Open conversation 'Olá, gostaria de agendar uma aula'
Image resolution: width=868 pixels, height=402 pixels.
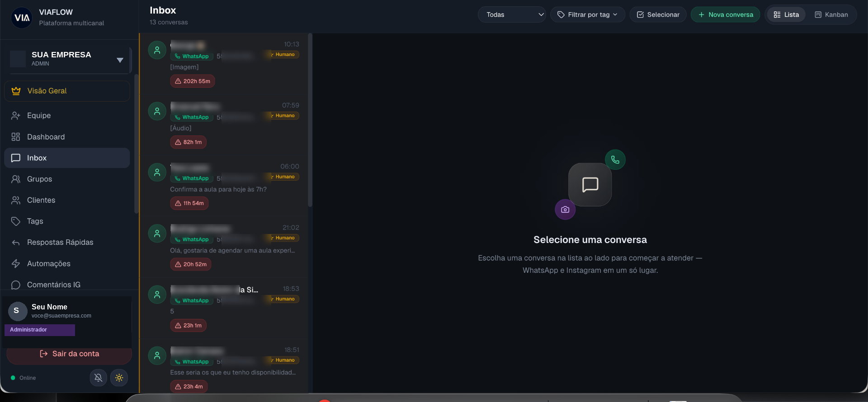(x=224, y=247)
